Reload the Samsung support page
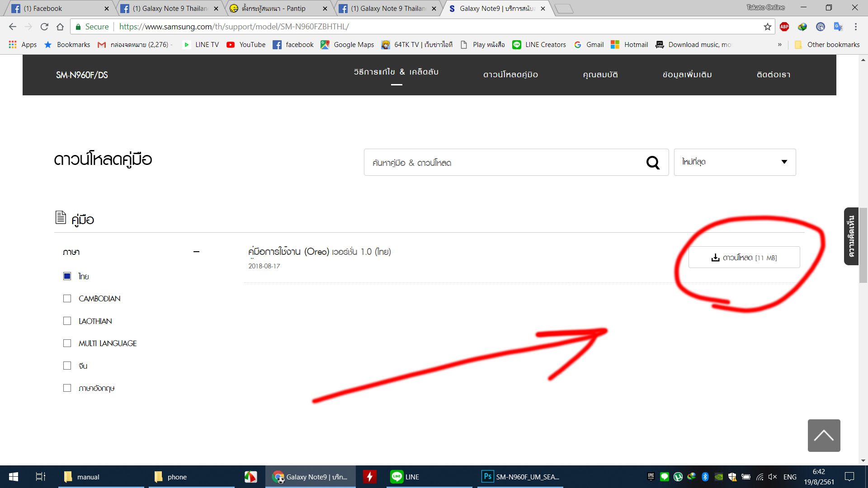Viewport: 868px width, 488px height. click(x=44, y=27)
